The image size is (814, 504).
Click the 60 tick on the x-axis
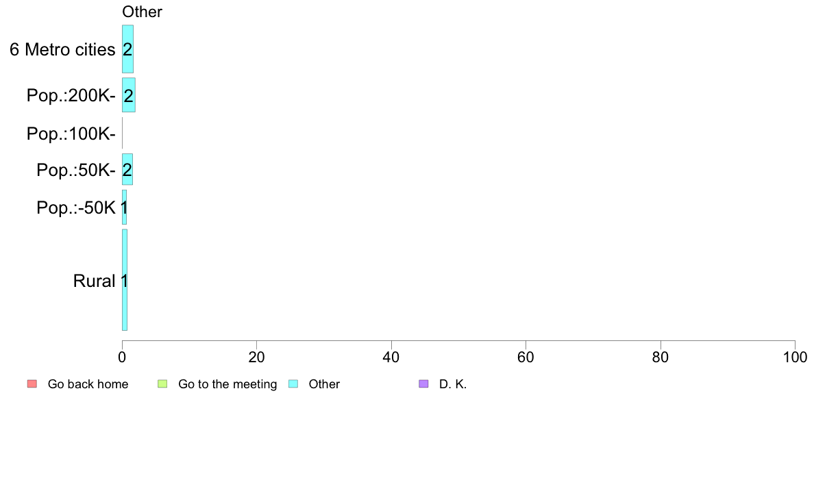point(526,357)
